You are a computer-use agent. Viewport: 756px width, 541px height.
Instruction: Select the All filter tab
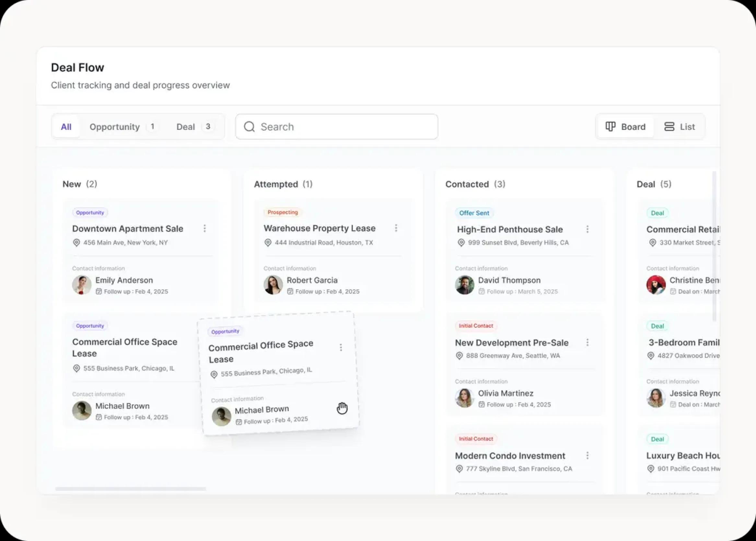click(x=66, y=127)
